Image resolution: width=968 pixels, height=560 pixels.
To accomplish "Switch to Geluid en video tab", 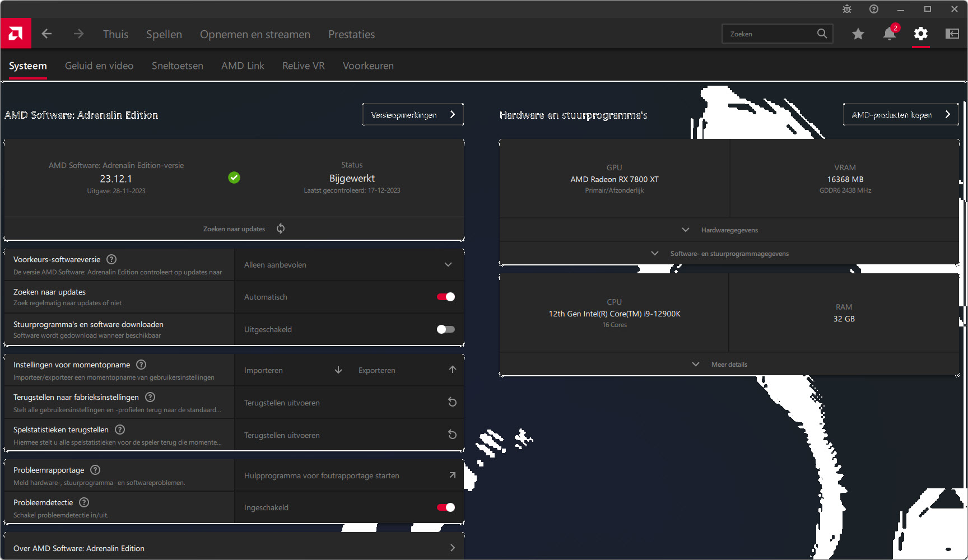I will pyautogui.click(x=99, y=66).
